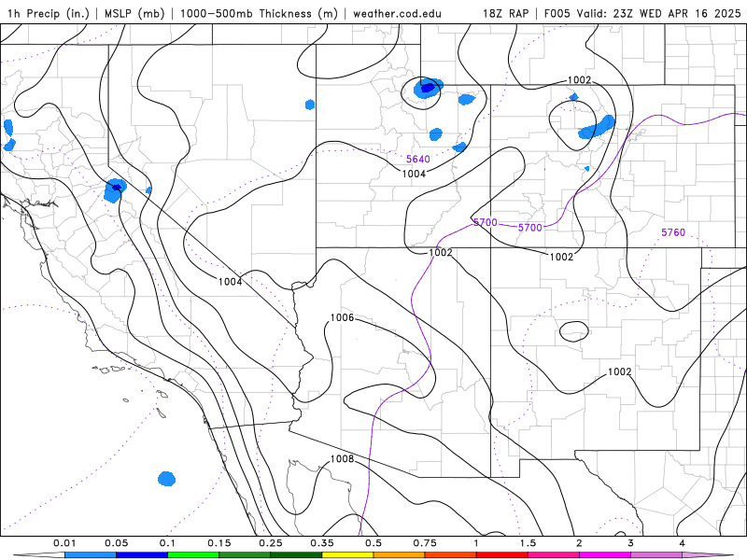Image resolution: width=747 pixels, height=560 pixels.
Task: Click the legend value '3'
Action: (631, 543)
